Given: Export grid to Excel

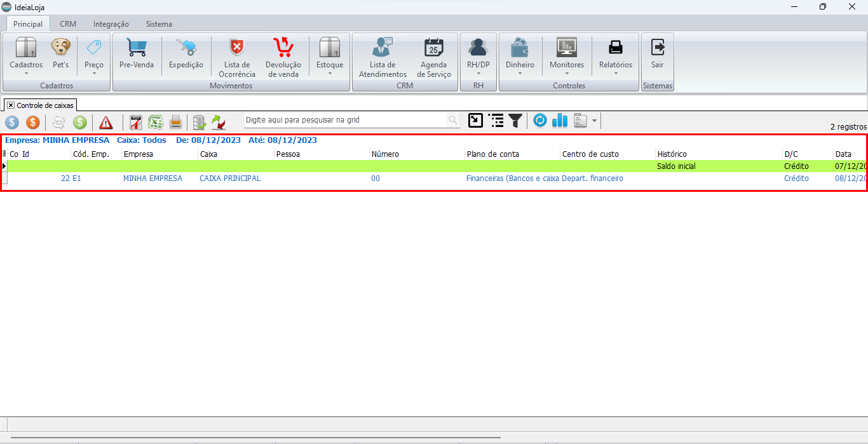Looking at the screenshot, I should click(155, 121).
